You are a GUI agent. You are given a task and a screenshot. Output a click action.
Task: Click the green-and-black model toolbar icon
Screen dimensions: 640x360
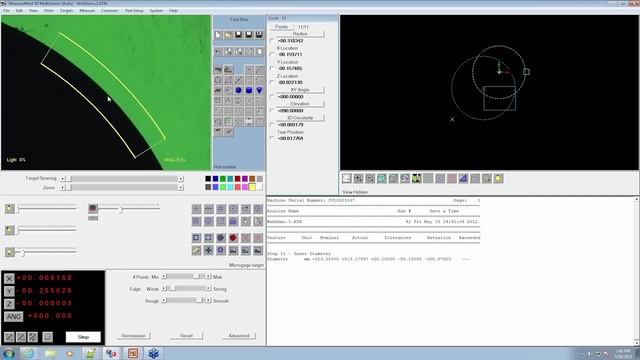coord(416,178)
